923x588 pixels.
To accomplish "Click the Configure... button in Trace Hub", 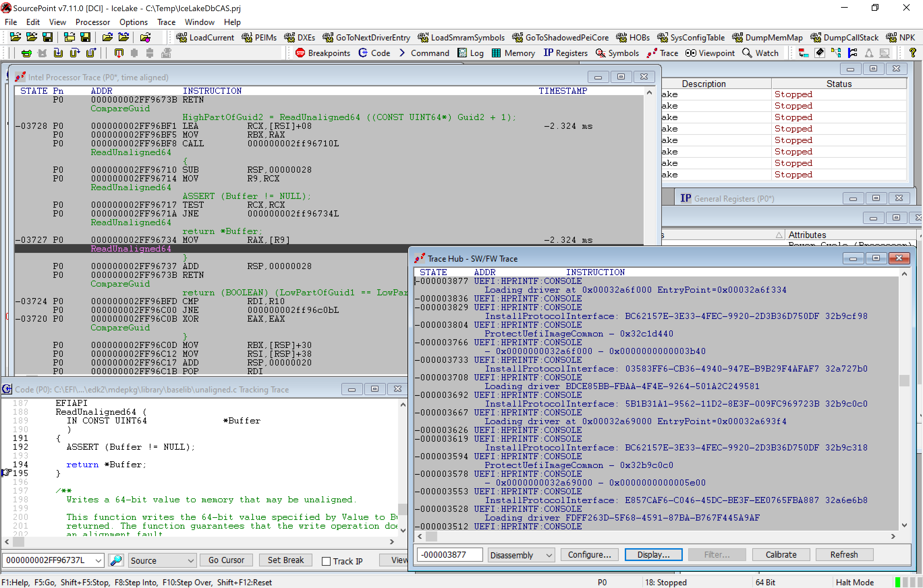I will [589, 555].
